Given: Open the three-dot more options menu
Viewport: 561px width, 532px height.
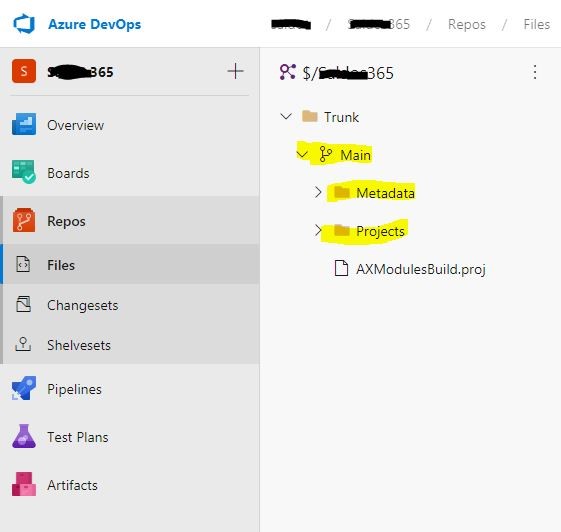Looking at the screenshot, I should click(x=535, y=72).
